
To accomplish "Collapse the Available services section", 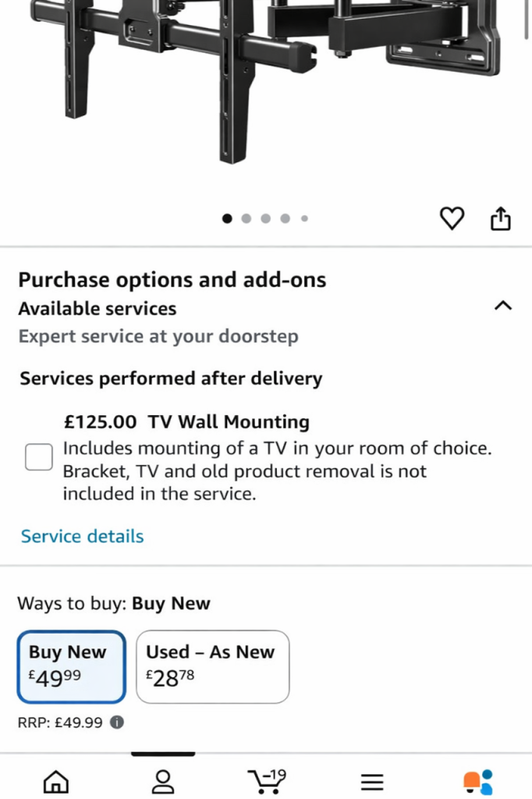I will 503,306.
